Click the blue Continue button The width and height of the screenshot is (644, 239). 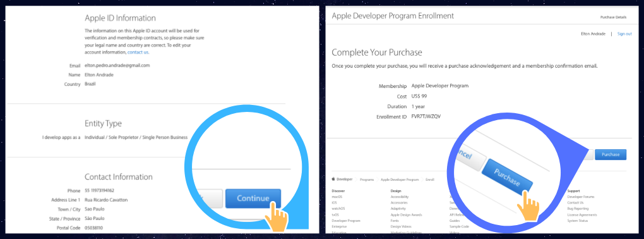point(253,199)
